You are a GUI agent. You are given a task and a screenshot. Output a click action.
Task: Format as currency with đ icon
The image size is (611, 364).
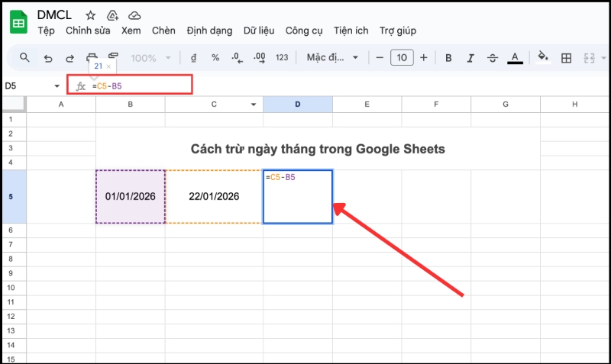(x=193, y=58)
